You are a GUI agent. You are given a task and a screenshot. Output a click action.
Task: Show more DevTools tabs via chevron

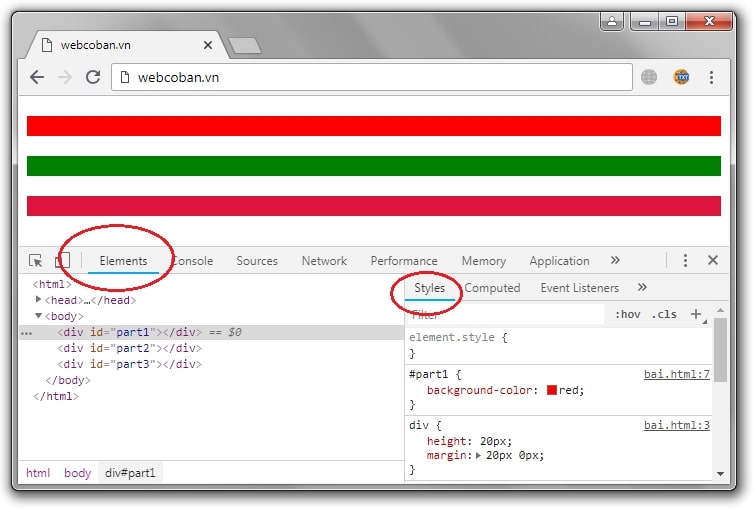coord(615,260)
